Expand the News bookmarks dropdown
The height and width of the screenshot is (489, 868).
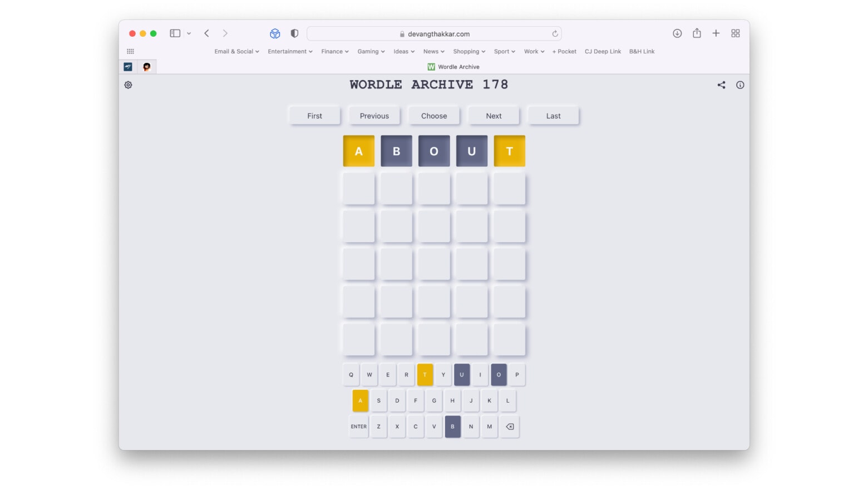pyautogui.click(x=433, y=51)
